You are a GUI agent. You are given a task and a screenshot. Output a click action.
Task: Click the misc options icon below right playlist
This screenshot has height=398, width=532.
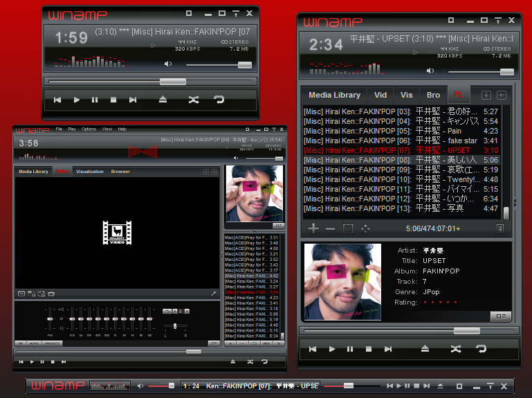point(365,229)
